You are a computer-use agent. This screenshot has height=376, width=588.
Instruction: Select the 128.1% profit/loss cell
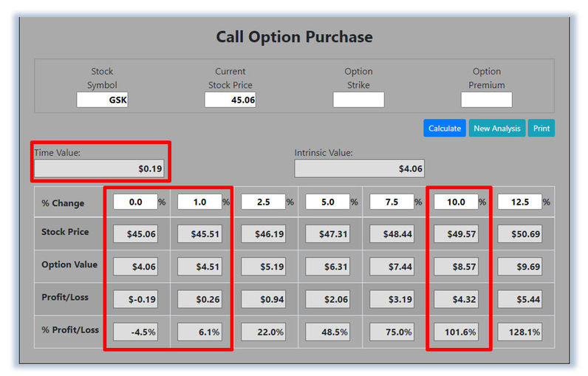tap(520, 332)
